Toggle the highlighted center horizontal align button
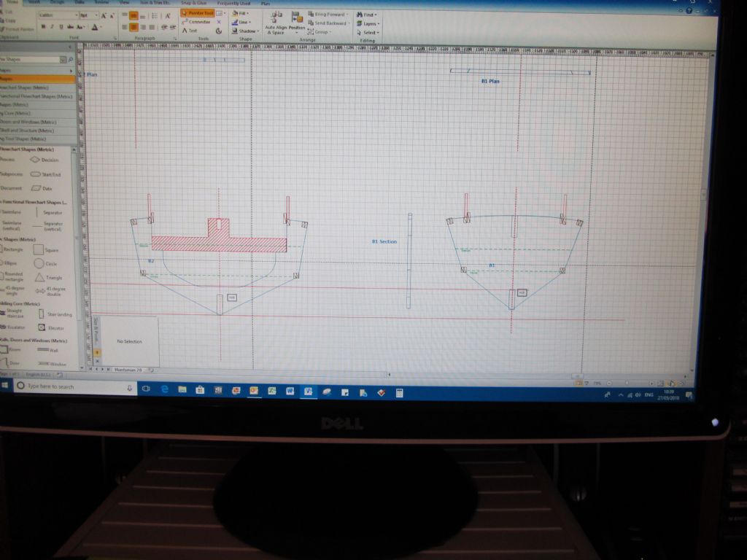 133,27
